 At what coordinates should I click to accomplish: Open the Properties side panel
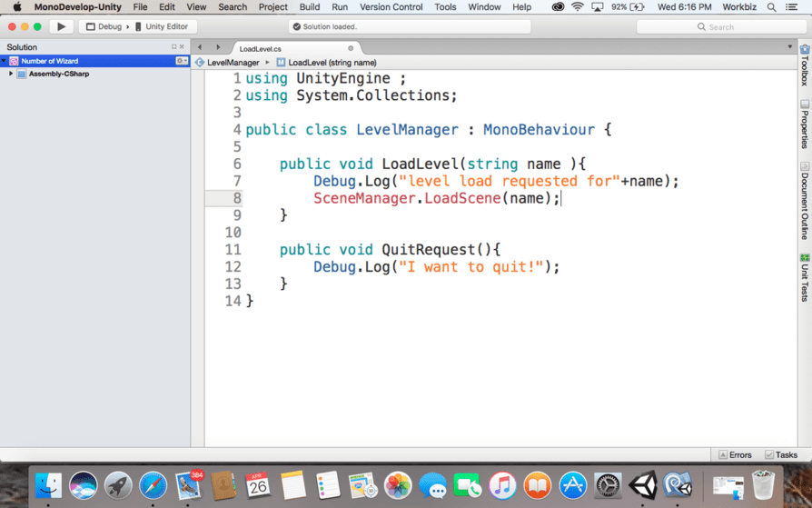pos(805,125)
